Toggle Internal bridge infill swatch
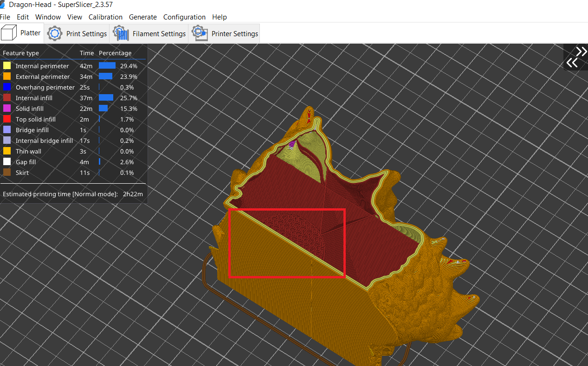The width and height of the screenshot is (588, 366). pyautogui.click(x=6, y=141)
